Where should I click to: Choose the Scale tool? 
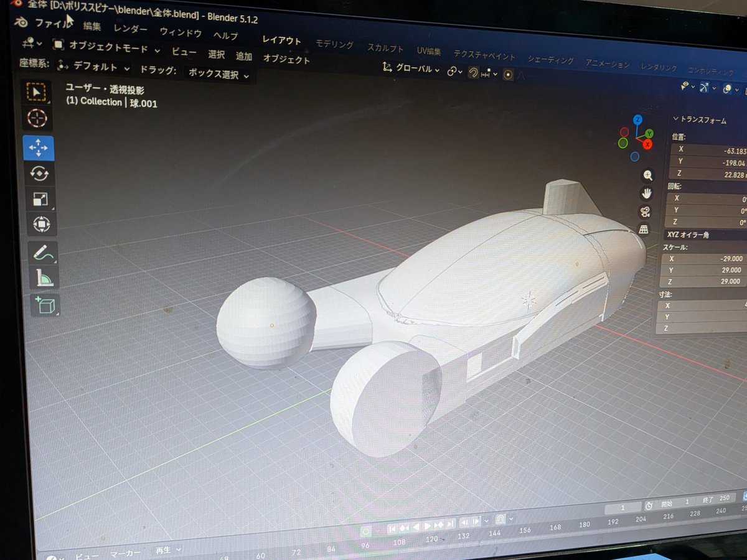[40, 199]
